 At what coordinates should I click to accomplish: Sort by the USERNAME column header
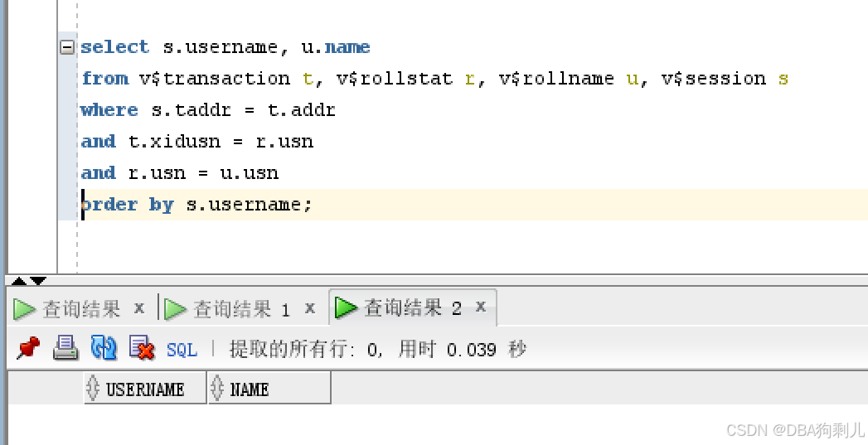pos(145,389)
